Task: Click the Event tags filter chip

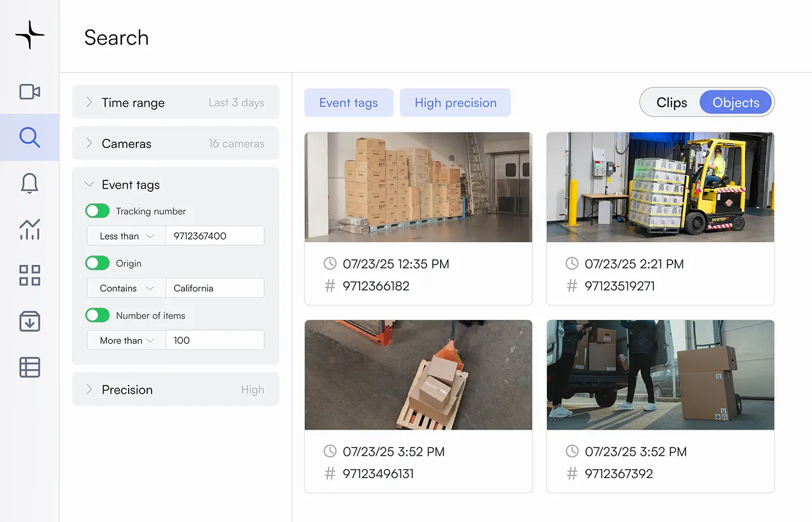Action: coord(348,103)
